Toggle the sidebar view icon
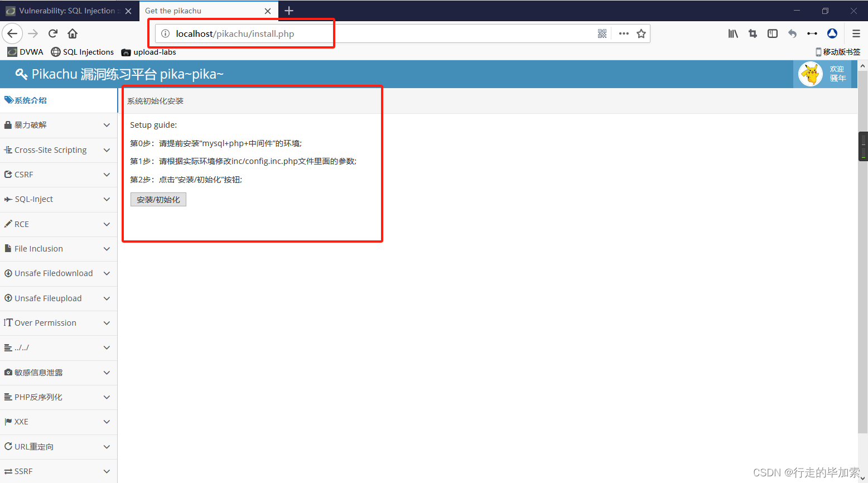This screenshot has height=483, width=868. [x=773, y=33]
